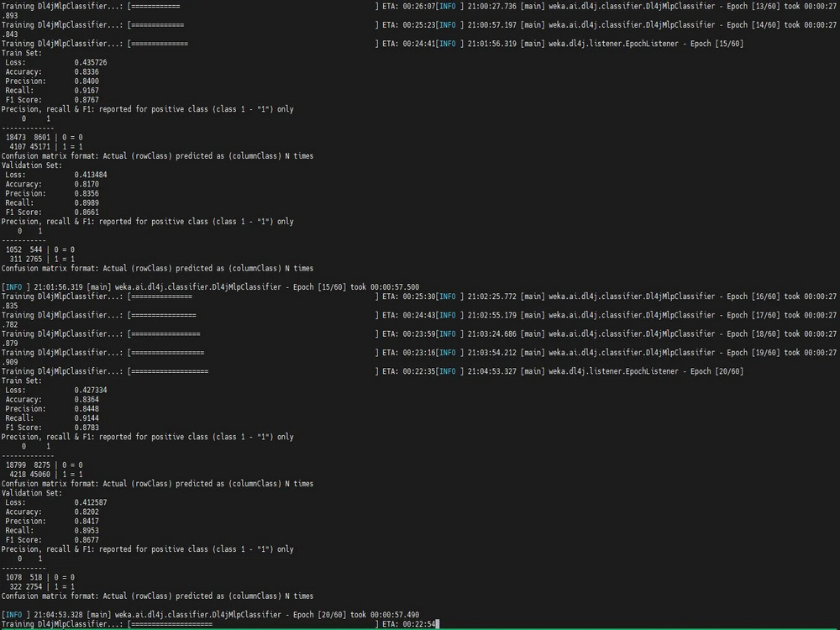This screenshot has height=630, width=840.
Task: Click the ETA value 00:26:07
Action: [x=419, y=6]
